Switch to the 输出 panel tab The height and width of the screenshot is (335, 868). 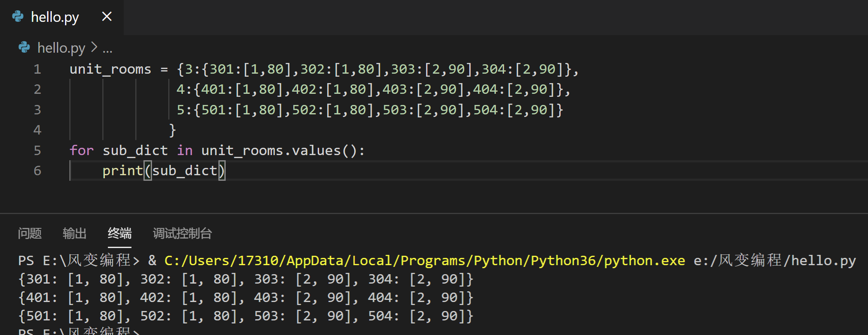(x=75, y=233)
